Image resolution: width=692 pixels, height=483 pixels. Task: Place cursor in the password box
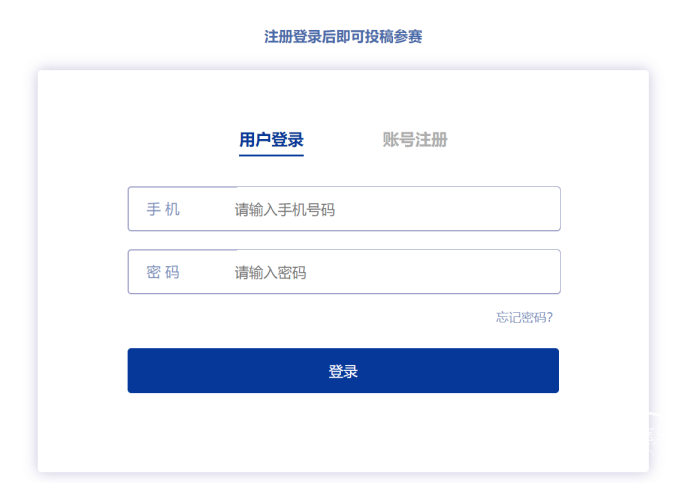coord(390,272)
